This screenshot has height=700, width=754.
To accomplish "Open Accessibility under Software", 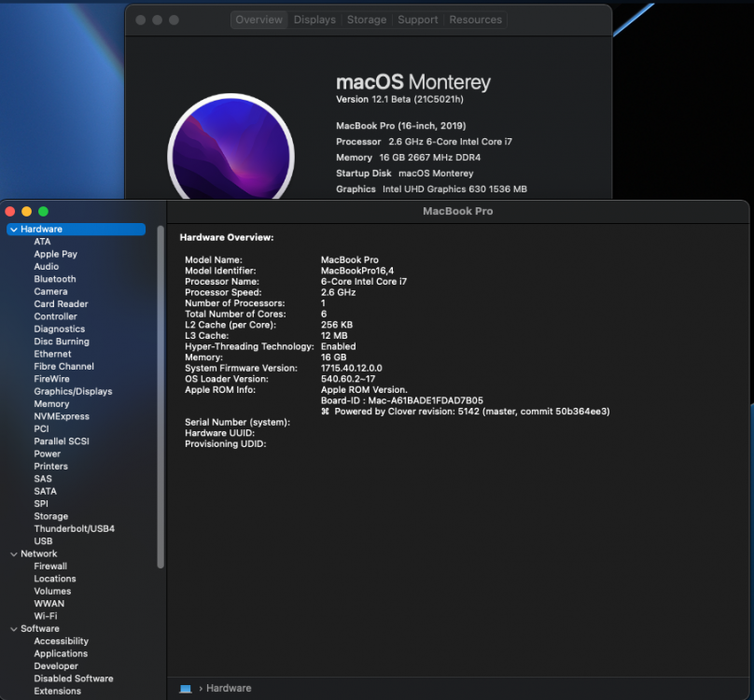I will point(61,642).
